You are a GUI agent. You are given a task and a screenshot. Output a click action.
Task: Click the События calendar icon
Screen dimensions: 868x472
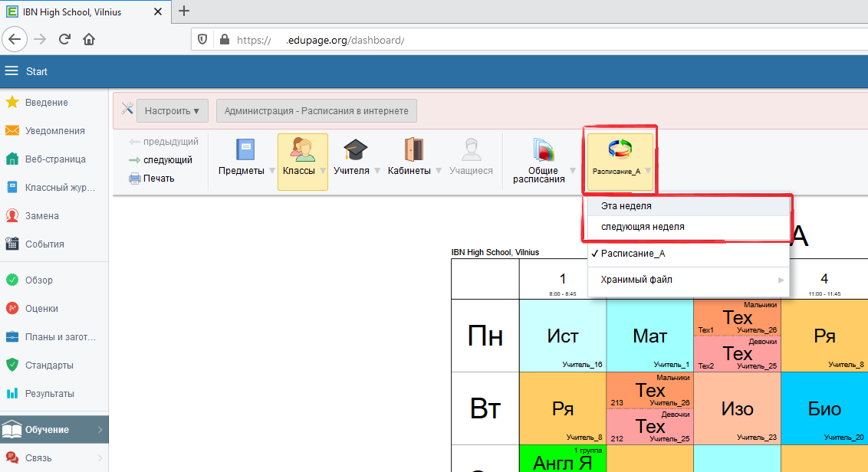tap(12, 244)
